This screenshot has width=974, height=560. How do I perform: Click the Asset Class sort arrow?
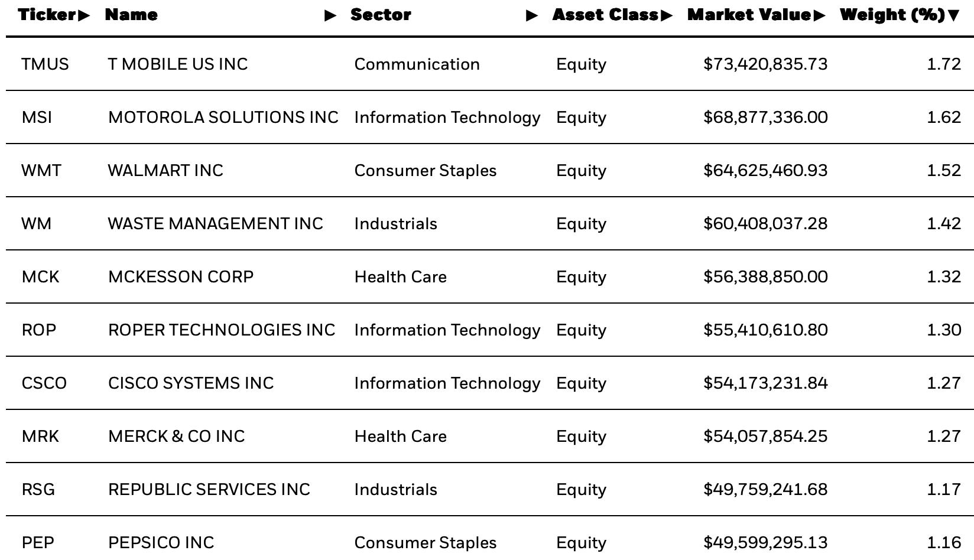[667, 15]
